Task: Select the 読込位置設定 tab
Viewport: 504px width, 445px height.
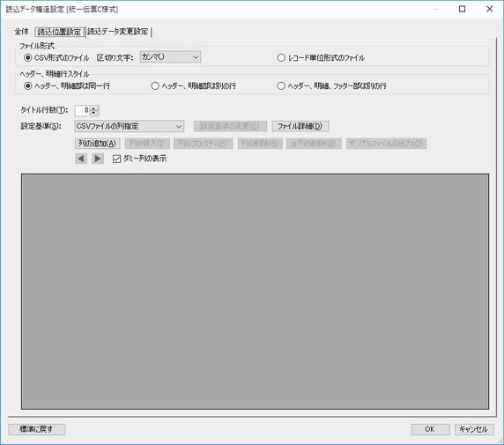Action: pyautogui.click(x=59, y=32)
